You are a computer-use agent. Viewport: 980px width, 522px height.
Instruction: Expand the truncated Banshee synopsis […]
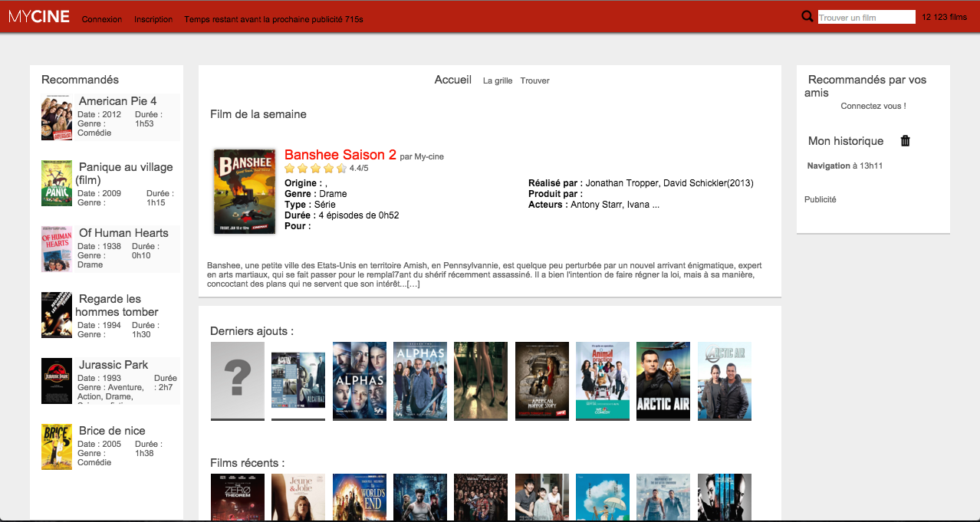point(413,284)
